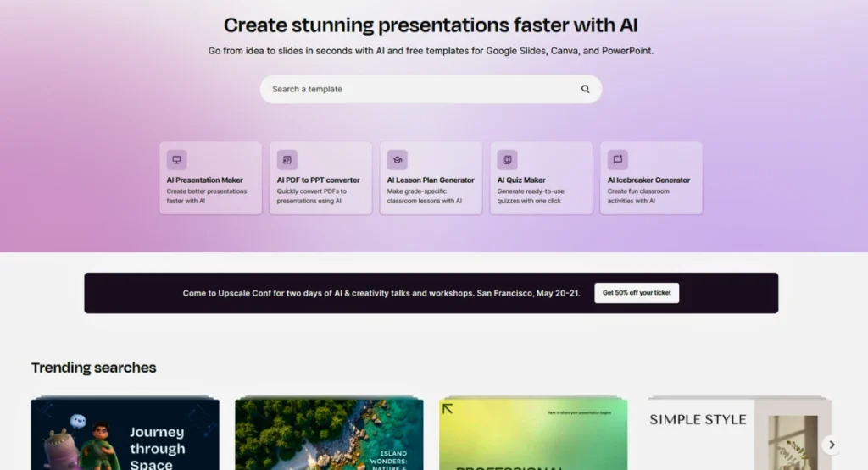Image resolution: width=868 pixels, height=470 pixels.
Task: Show next trending templates with arrow
Action: click(832, 445)
